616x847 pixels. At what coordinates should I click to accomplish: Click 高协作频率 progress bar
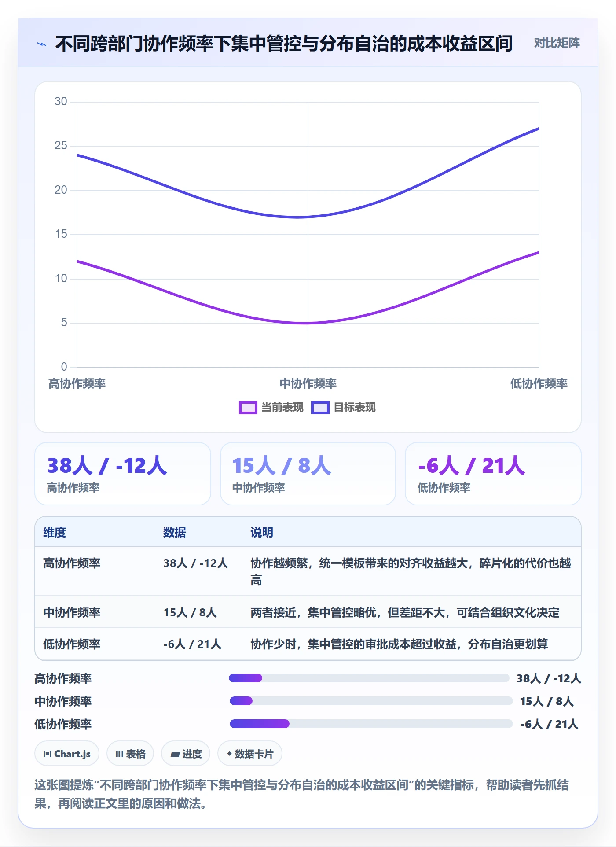(x=369, y=678)
